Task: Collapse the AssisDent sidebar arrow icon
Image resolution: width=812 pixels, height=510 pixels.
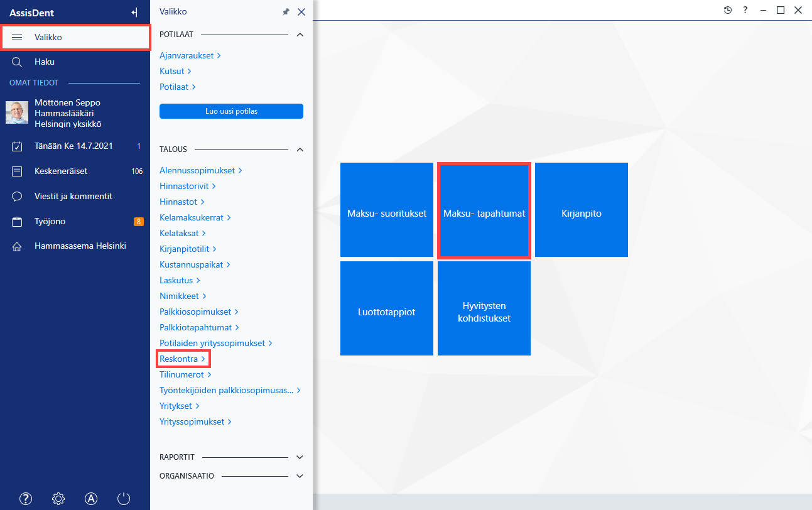Action: coord(134,12)
